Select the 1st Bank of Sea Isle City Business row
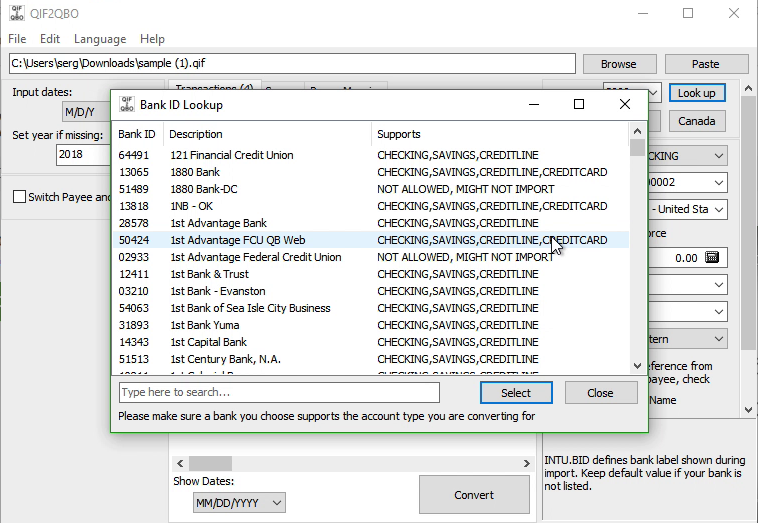758x523 pixels. (371, 308)
